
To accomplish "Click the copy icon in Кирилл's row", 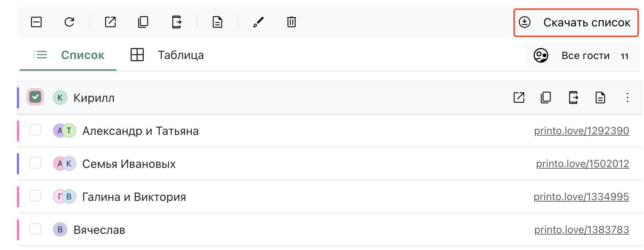I will (x=545, y=98).
